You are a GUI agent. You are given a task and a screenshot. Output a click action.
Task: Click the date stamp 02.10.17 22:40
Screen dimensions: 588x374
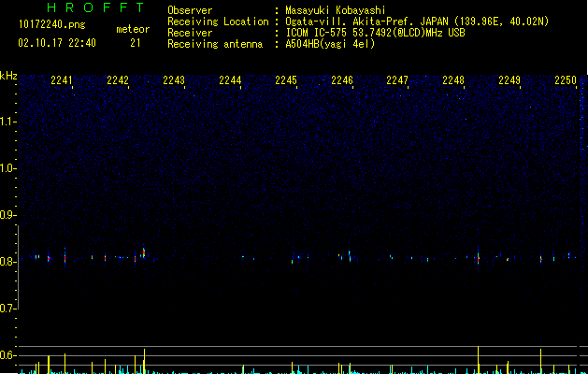(x=57, y=43)
